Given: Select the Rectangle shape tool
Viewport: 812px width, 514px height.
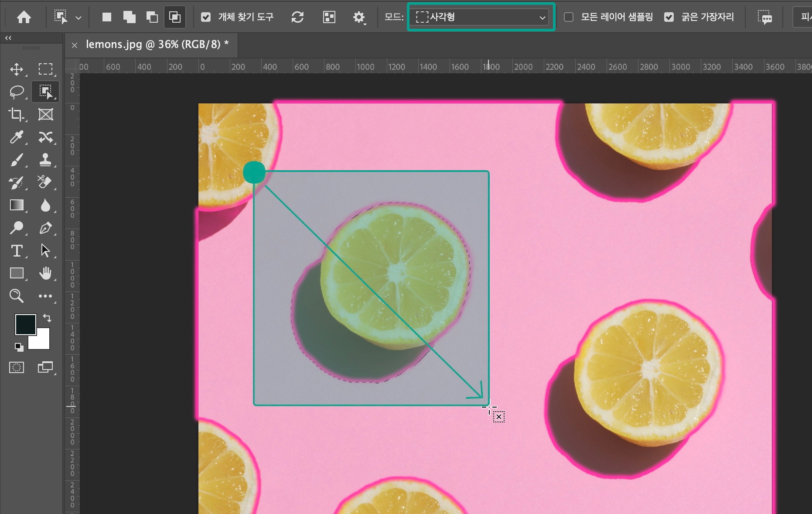Looking at the screenshot, I should click(17, 273).
